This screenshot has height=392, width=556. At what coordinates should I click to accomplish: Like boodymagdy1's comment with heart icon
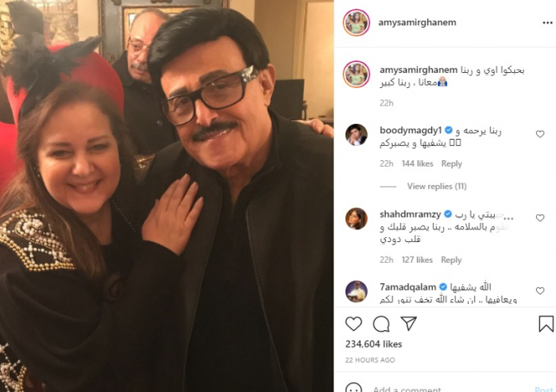539,134
